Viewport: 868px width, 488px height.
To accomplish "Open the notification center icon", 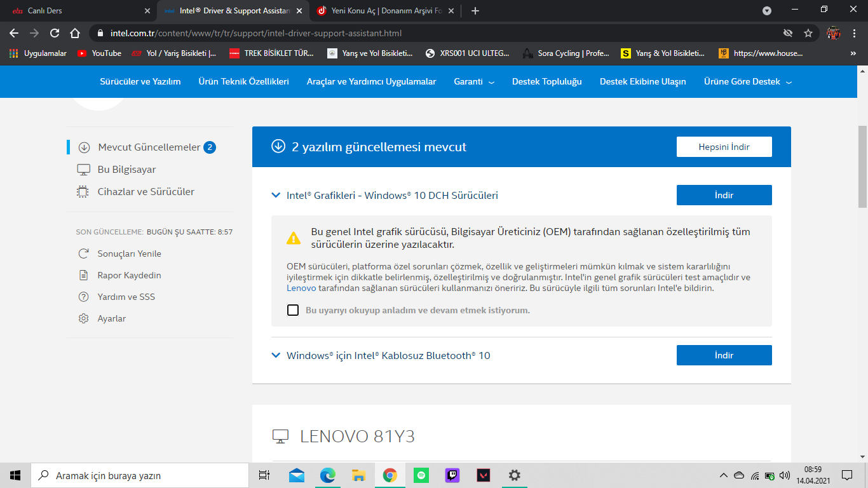I will (846, 475).
